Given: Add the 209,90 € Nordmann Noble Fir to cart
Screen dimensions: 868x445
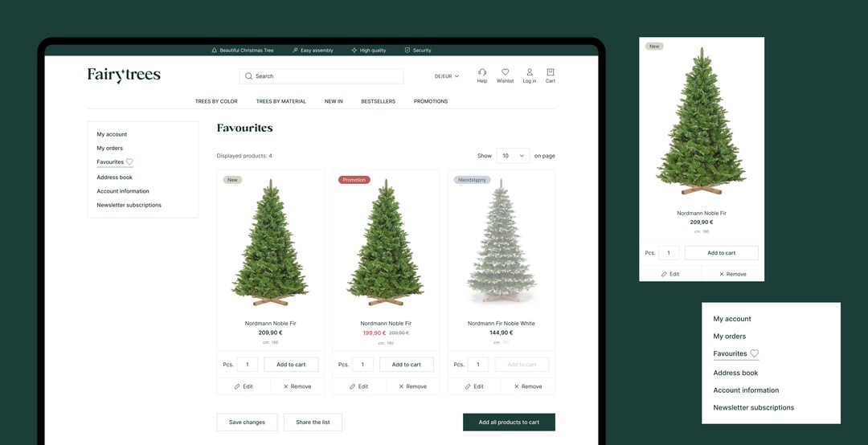Looking at the screenshot, I should pyautogui.click(x=291, y=365).
